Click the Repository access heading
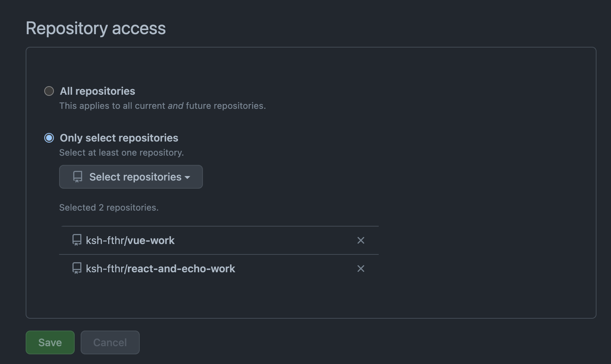This screenshot has width=611, height=364. tap(96, 28)
